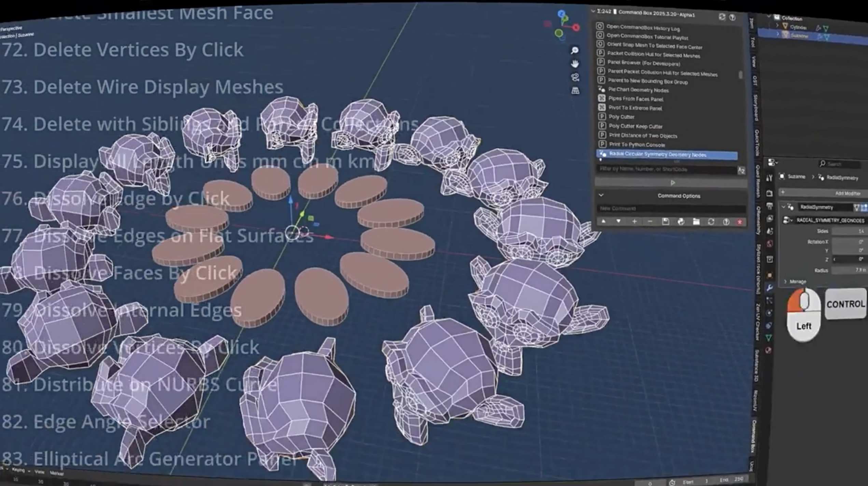
Task: Click the zoom magnifier icon in viewport
Action: pos(575,51)
